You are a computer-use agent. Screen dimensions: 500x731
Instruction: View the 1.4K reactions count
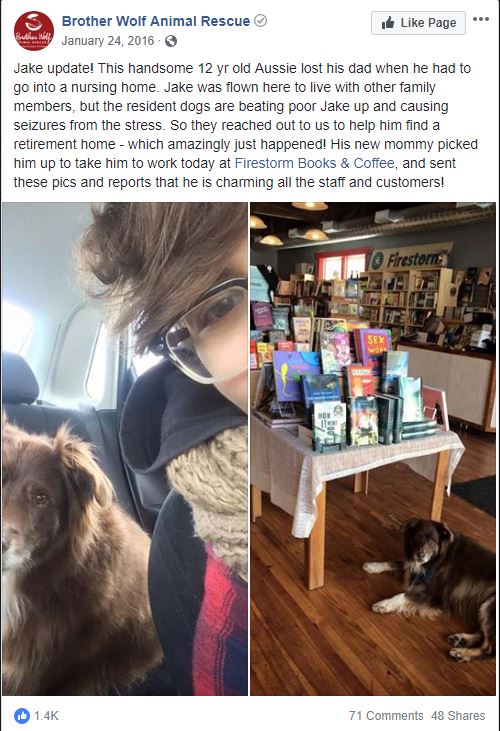pos(46,716)
